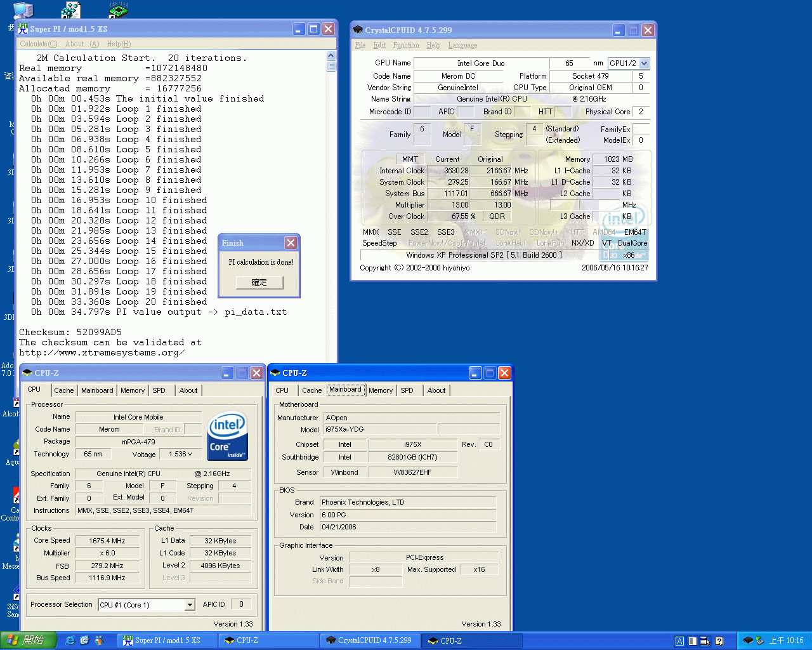Open the Processor Selection dropdown
This screenshot has width=812, height=650.
pyautogui.click(x=190, y=605)
